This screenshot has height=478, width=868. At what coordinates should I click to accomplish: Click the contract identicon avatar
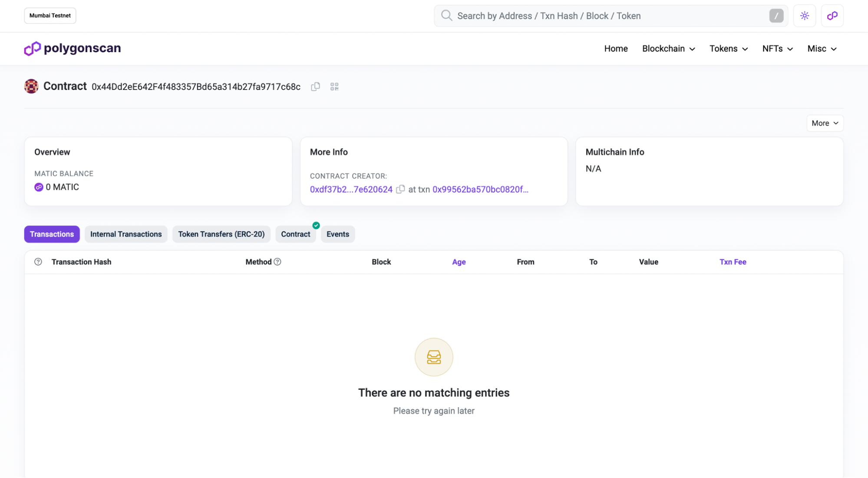[31, 86]
